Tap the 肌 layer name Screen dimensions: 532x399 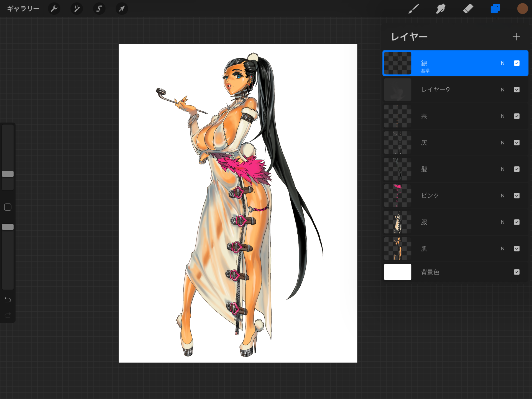[424, 248]
